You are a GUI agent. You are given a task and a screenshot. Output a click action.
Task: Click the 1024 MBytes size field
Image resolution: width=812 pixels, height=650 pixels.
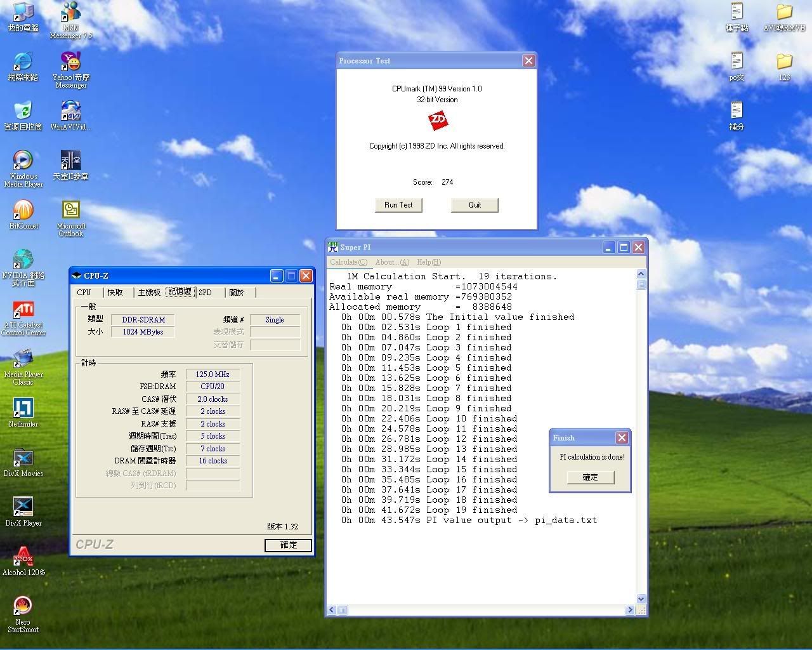[143, 332]
